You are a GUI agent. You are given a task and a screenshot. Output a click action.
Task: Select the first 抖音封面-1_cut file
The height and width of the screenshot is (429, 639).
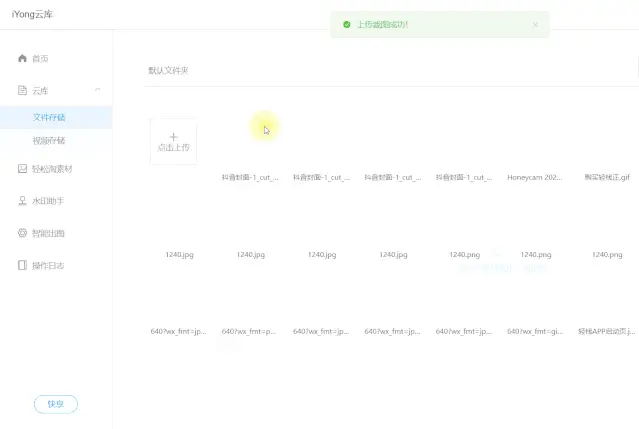coord(250,177)
